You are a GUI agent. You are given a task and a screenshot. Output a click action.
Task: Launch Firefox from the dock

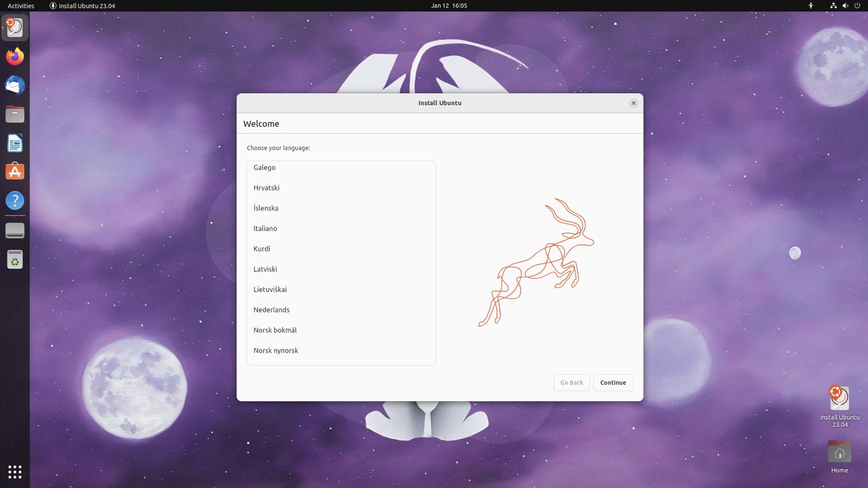pos(15,56)
